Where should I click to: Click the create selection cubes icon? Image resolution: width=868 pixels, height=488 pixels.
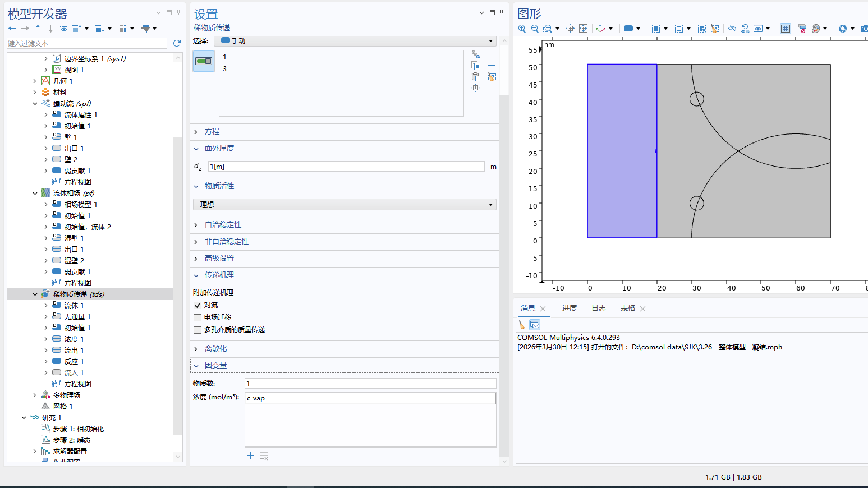pyautogui.click(x=476, y=54)
